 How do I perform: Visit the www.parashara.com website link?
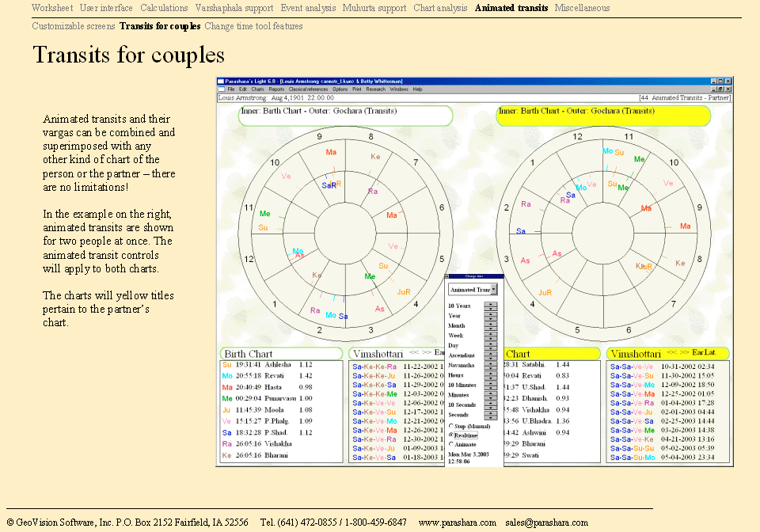[x=457, y=522]
